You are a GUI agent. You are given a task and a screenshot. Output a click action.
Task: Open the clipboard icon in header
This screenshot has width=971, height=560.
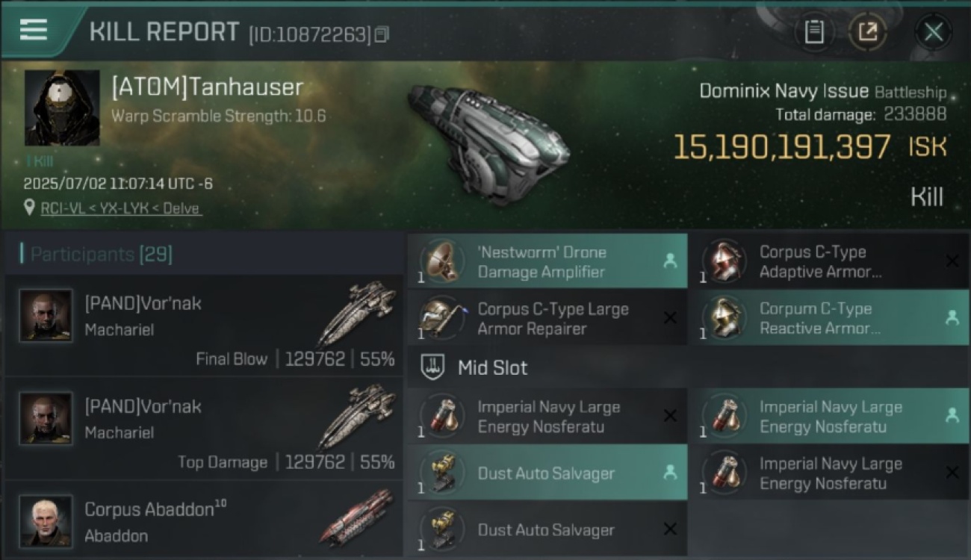point(814,32)
